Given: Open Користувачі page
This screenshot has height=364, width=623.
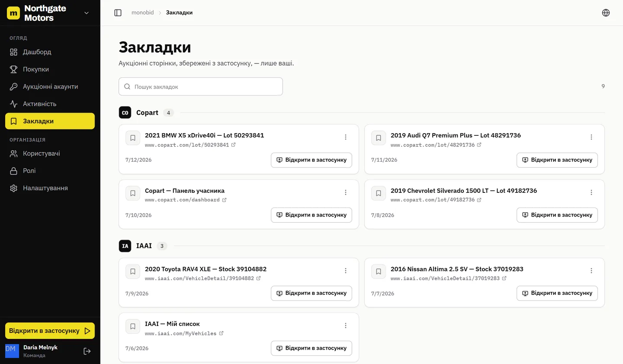Looking at the screenshot, I should pos(50,153).
